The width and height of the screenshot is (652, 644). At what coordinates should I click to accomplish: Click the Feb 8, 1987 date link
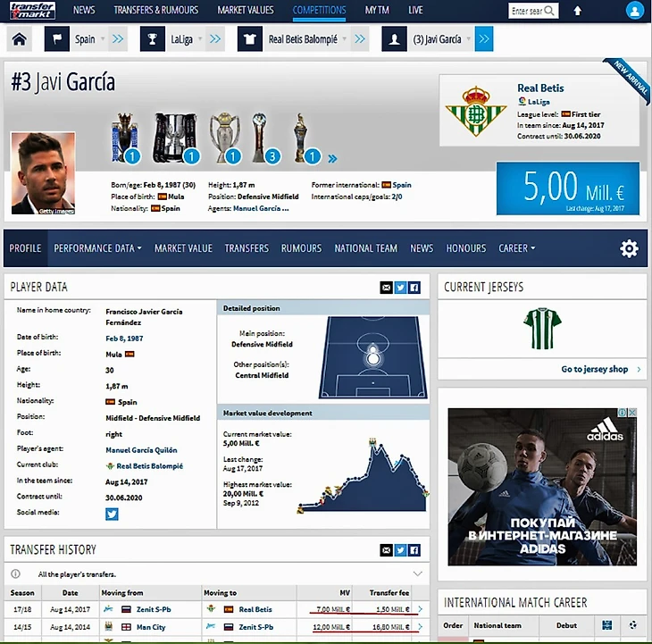pyautogui.click(x=124, y=339)
